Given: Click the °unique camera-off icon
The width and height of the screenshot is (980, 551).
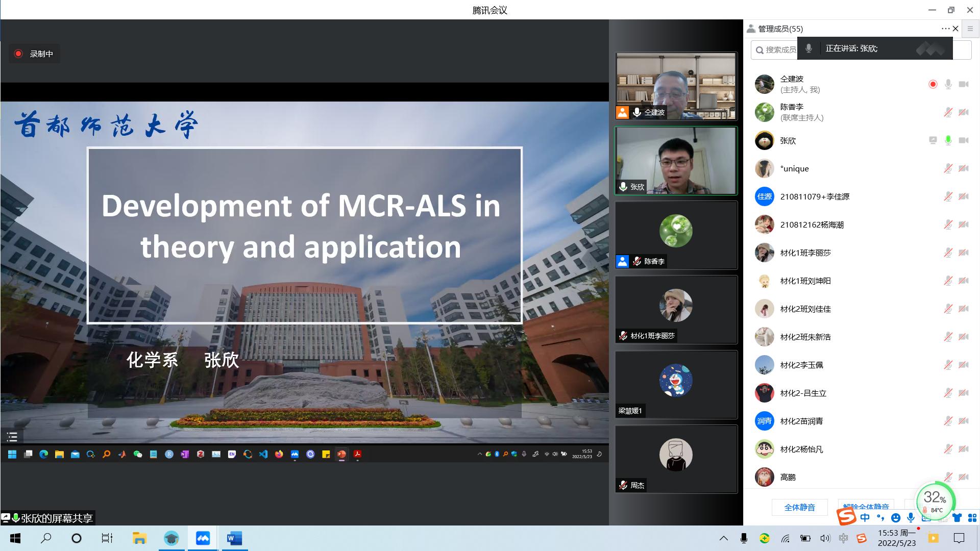Looking at the screenshot, I should click(963, 168).
